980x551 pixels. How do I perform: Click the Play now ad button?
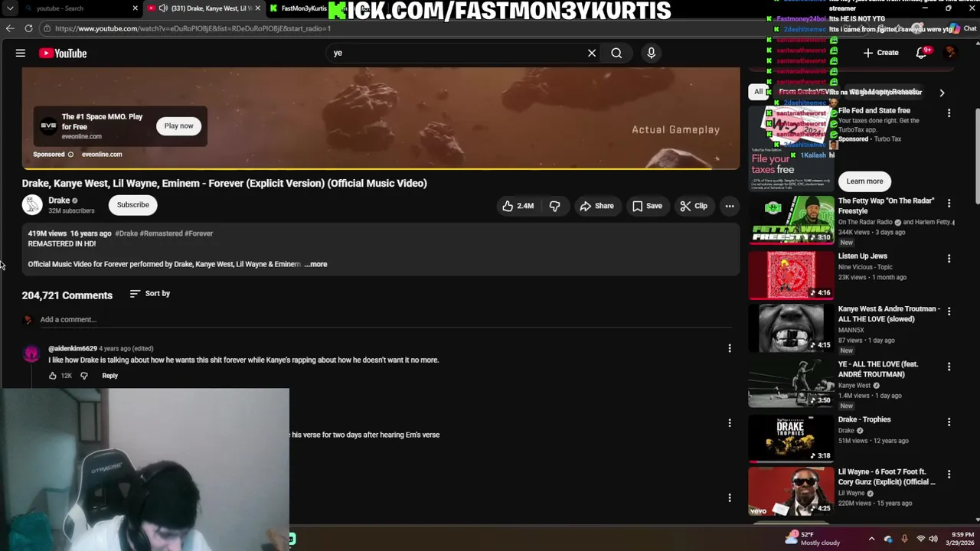178,126
